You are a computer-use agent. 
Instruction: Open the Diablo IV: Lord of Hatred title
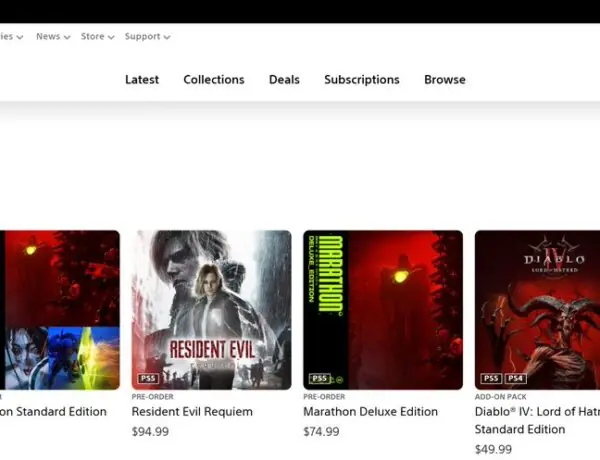point(537,420)
